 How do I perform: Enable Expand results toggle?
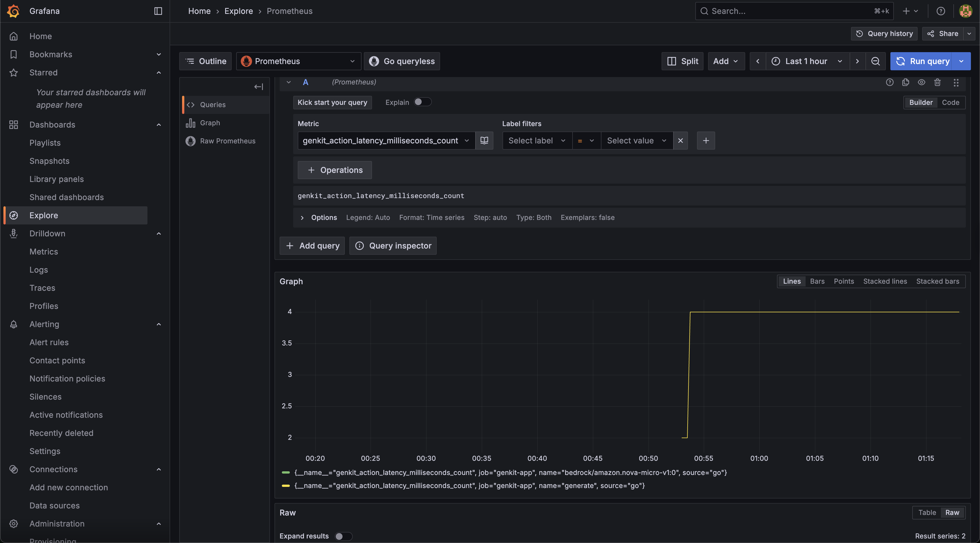pyautogui.click(x=343, y=536)
